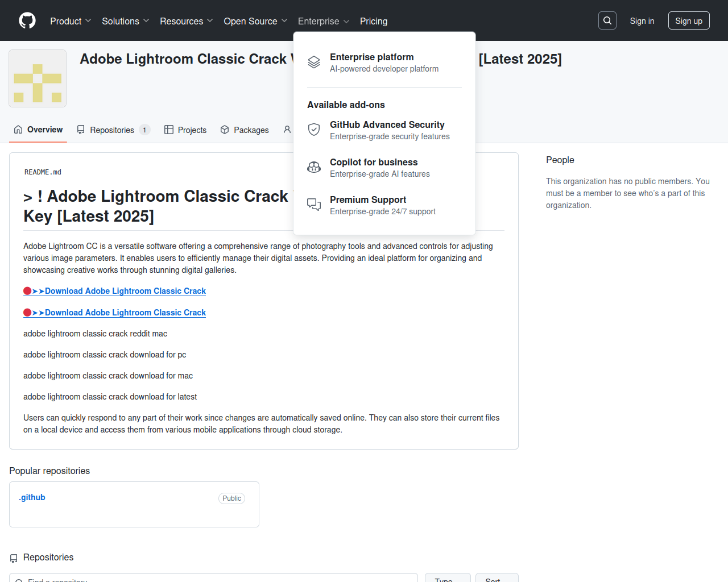The image size is (728, 582).
Task: Click the organization avatar image
Action: 38,78
